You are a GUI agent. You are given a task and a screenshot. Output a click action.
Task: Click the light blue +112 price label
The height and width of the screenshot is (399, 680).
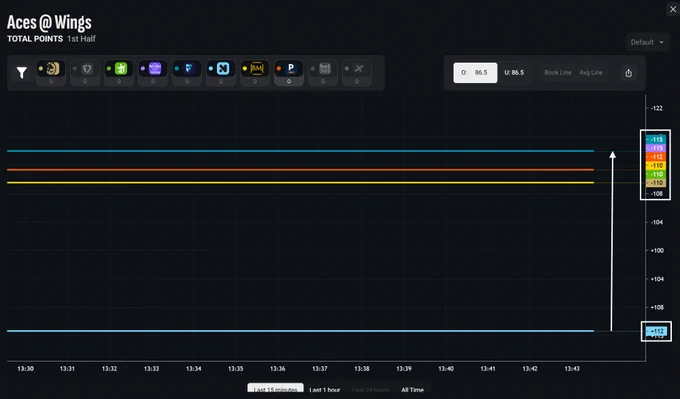pos(656,331)
